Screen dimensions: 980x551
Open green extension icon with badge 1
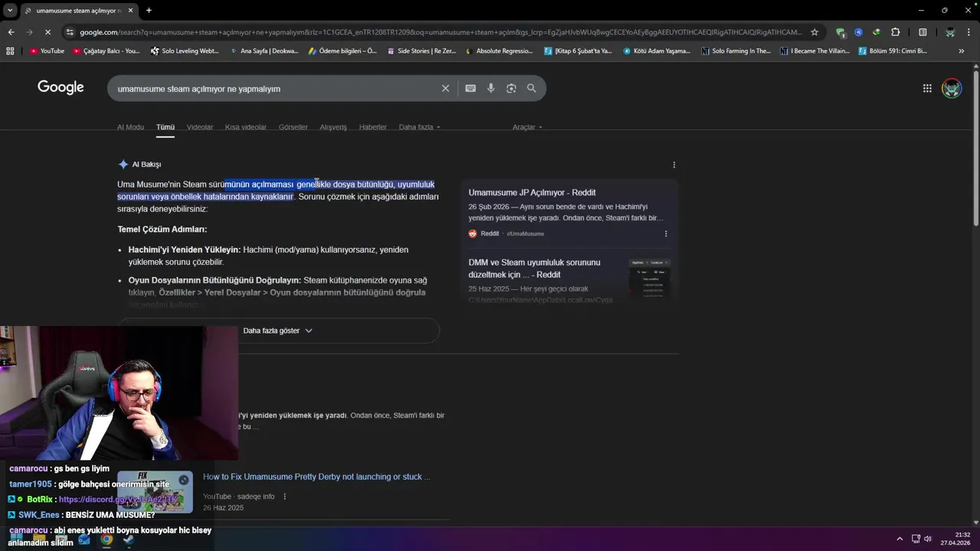click(x=841, y=32)
